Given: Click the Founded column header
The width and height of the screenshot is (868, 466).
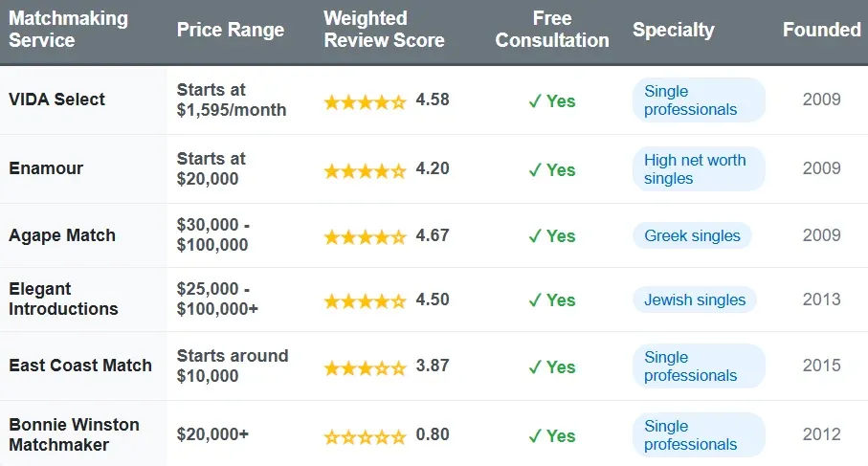Looking at the screenshot, I should point(821,30).
